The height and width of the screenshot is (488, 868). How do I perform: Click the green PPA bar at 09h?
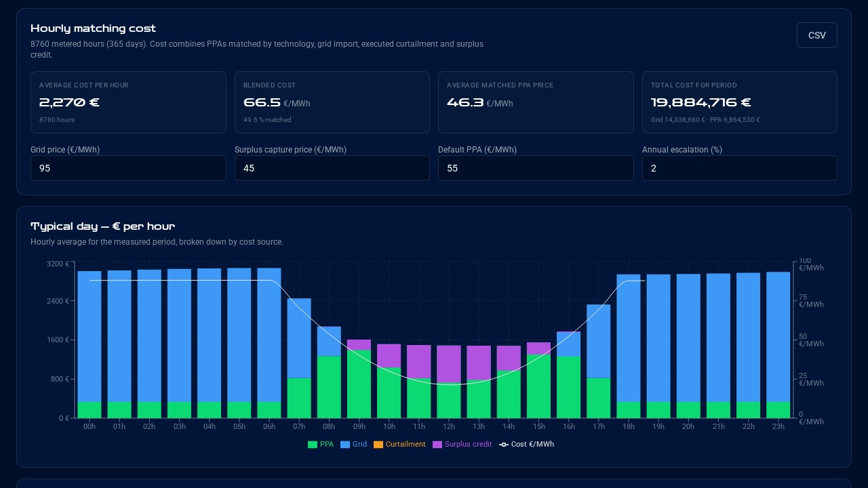[x=359, y=384]
